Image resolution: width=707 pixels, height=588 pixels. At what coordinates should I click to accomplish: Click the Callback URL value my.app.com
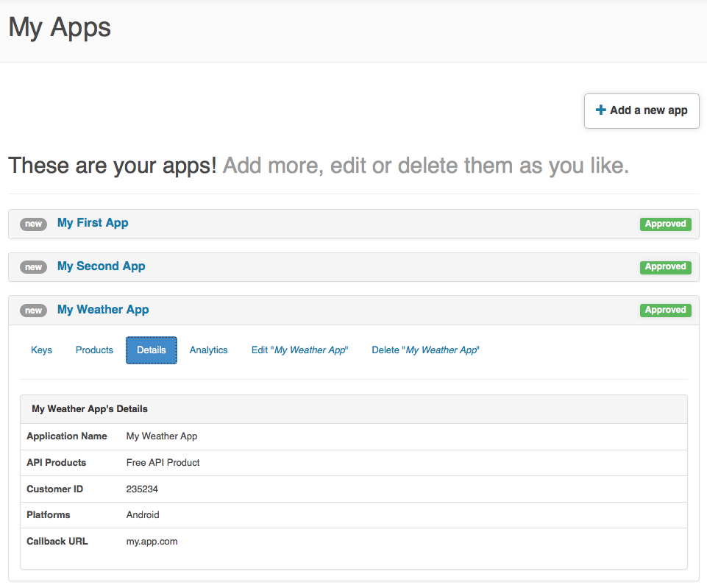tap(152, 542)
